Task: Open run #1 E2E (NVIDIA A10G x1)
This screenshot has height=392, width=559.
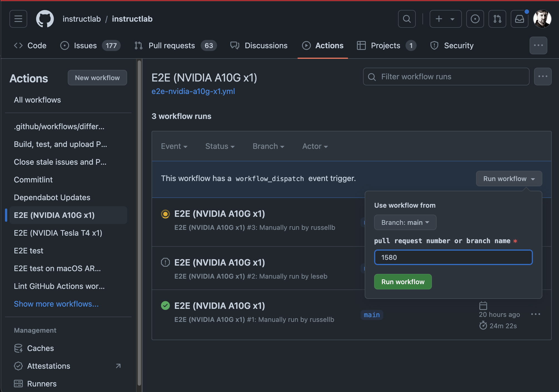Action: (220, 306)
